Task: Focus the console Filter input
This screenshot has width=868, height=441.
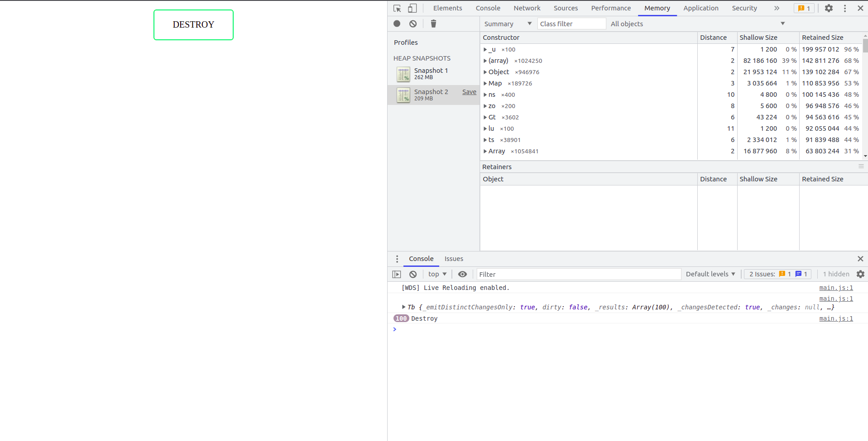Action: coord(579,274)
